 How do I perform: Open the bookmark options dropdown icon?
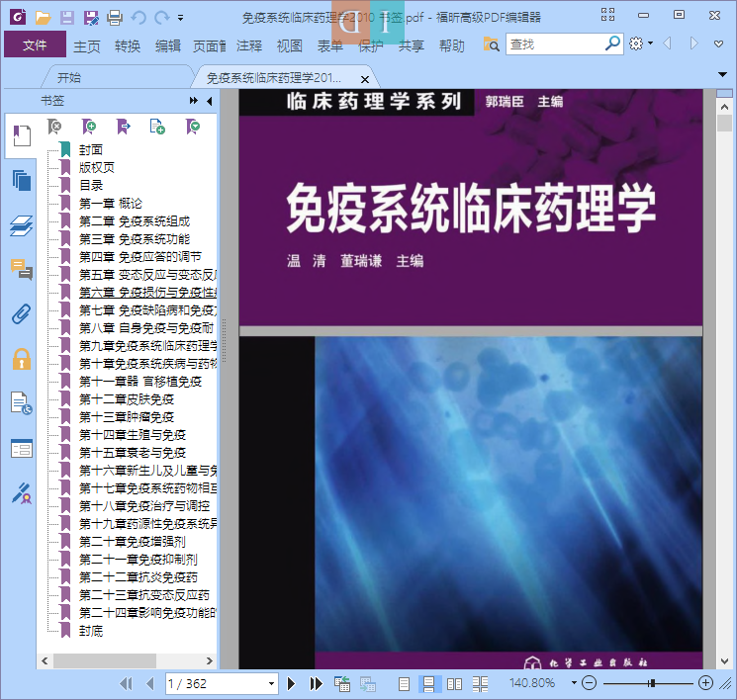(x=193, y=127)
